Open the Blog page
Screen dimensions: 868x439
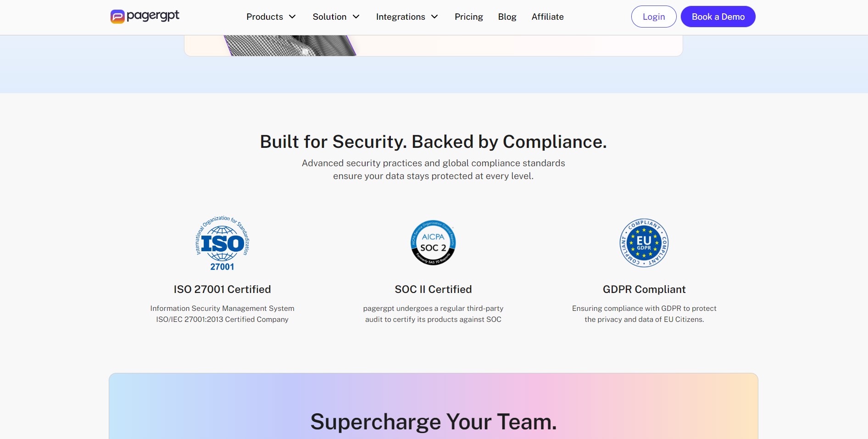click(507, 17)
